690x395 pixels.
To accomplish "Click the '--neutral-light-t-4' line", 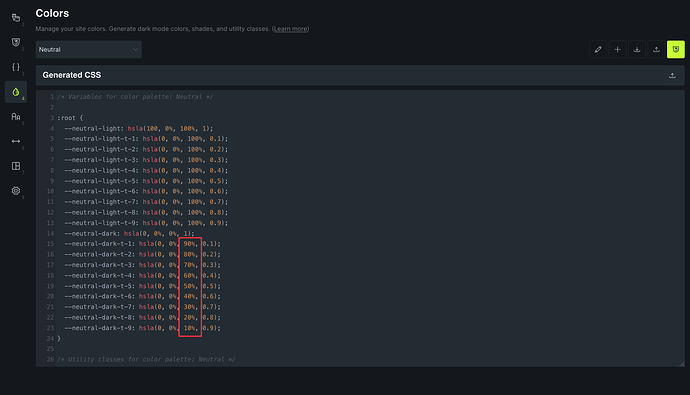I will pos(146,170).
